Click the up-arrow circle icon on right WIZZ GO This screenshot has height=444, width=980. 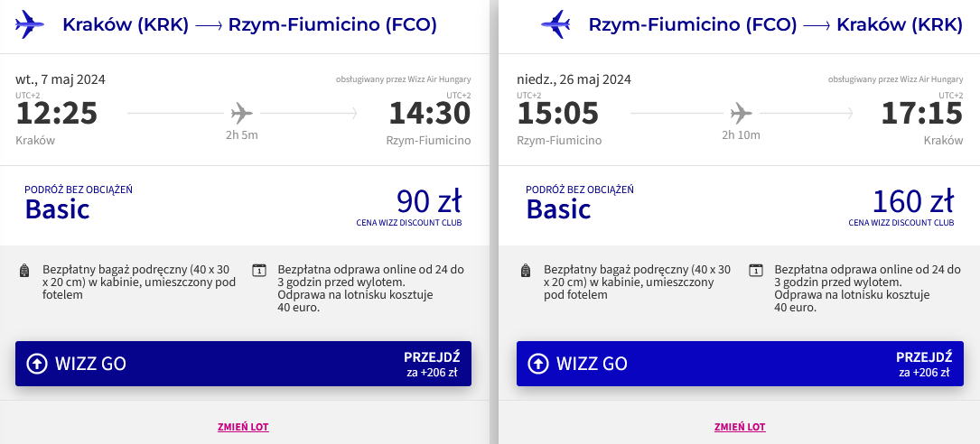(x=538, y=364)
